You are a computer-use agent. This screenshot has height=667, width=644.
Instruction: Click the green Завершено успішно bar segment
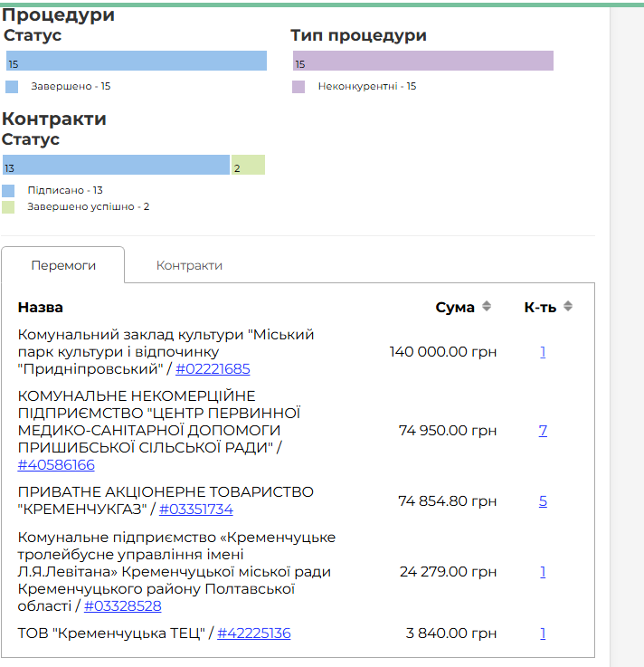click(x=248, y=165)
